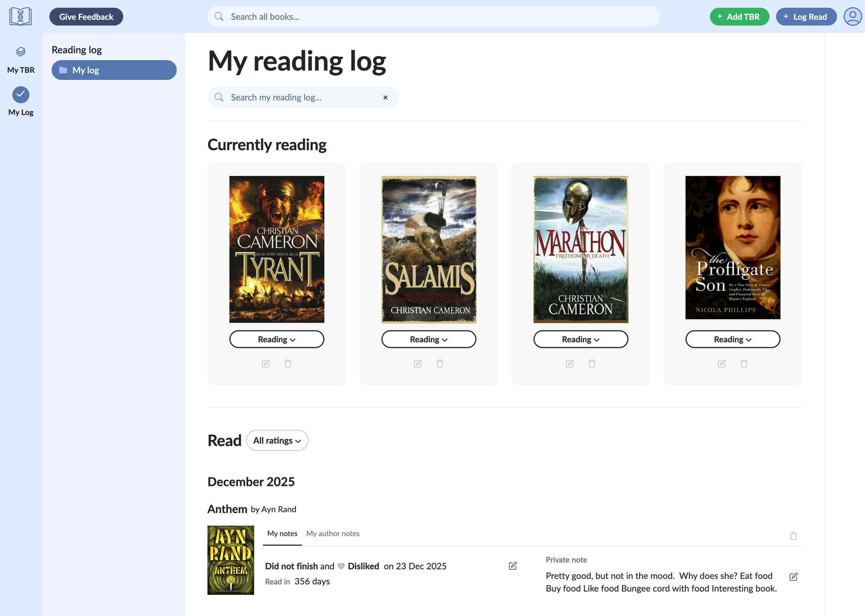Screen dimensions: 865x616
Task: Click edit icon under Tyrant
Action: [x=266, y=363]
